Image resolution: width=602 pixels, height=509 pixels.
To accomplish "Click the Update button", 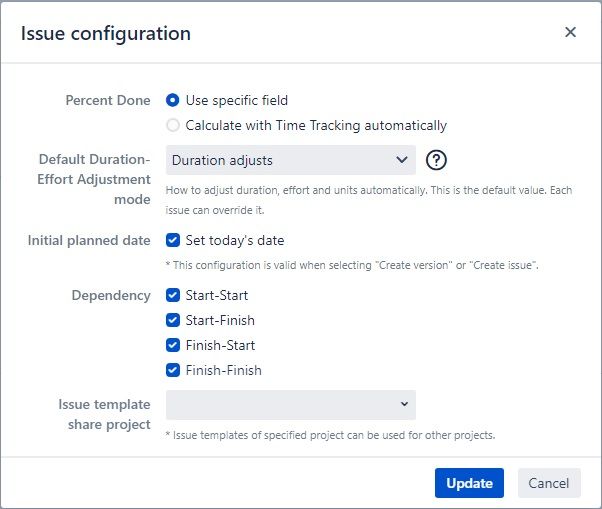I will click(x=469, y=483).
